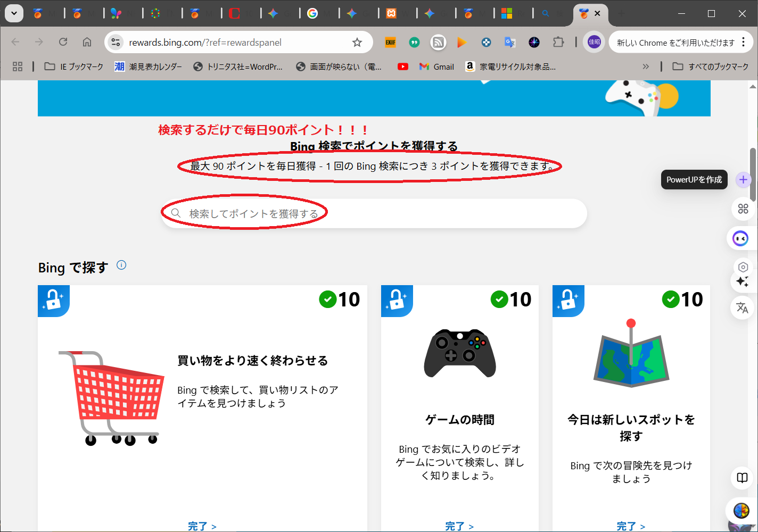Viewport: 758px width, 532px height.
Task: Click 今日は新しいスポットを探す heading
Action: click(x=631, y=428)
